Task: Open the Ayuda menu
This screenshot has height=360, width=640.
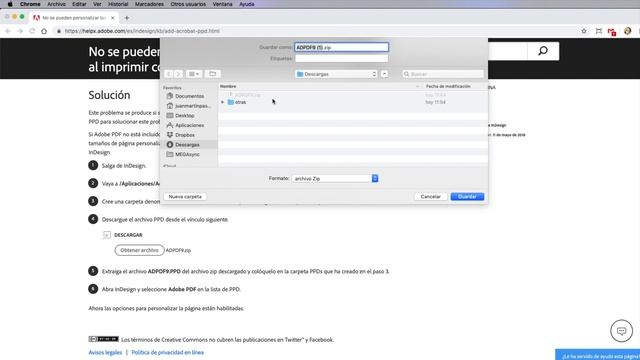Action: point(247,4)
